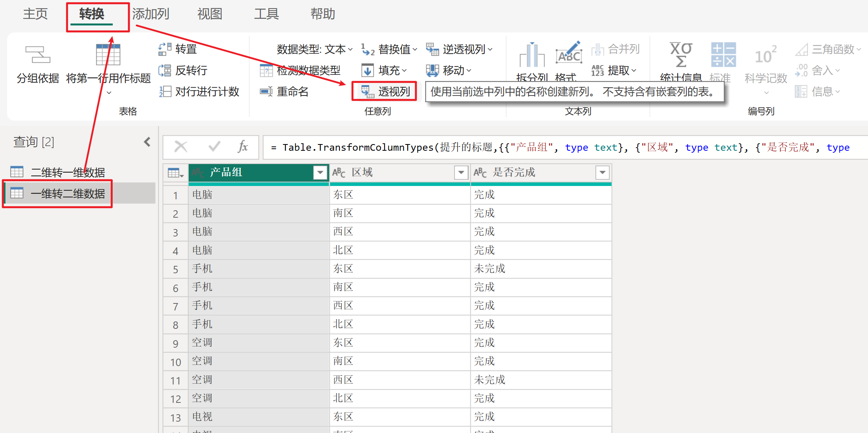Collapse the 查询 panel with the chevron
Viewport: 868px width, 433px height.
coord(147,142)
